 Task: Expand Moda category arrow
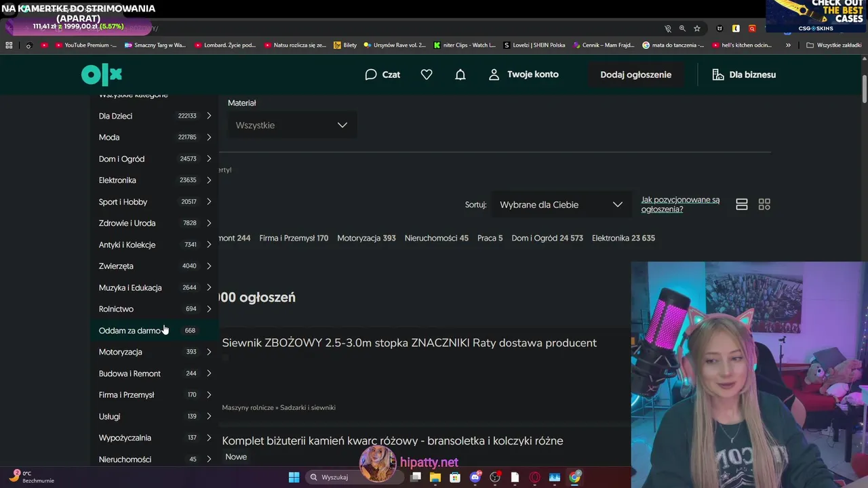click(209, 138)
